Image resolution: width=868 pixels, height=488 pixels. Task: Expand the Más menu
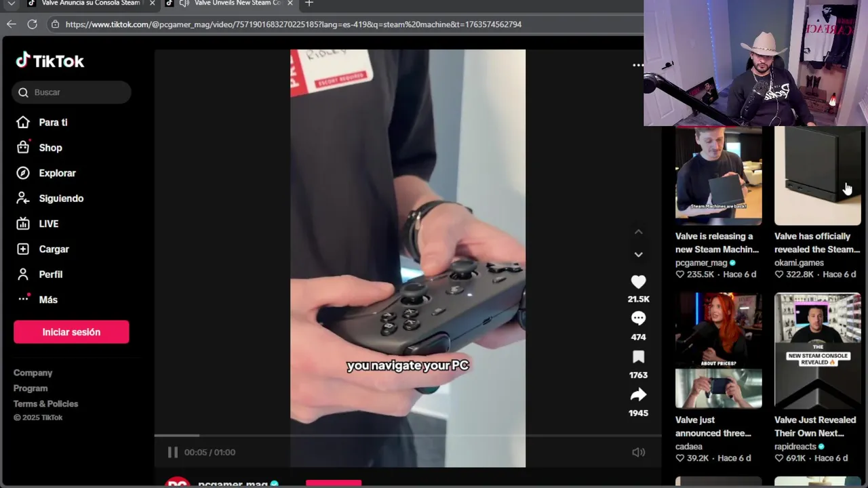pos(37,300)
